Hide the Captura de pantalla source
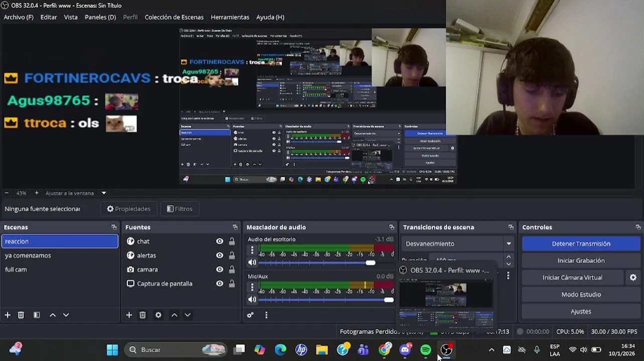 220,283
